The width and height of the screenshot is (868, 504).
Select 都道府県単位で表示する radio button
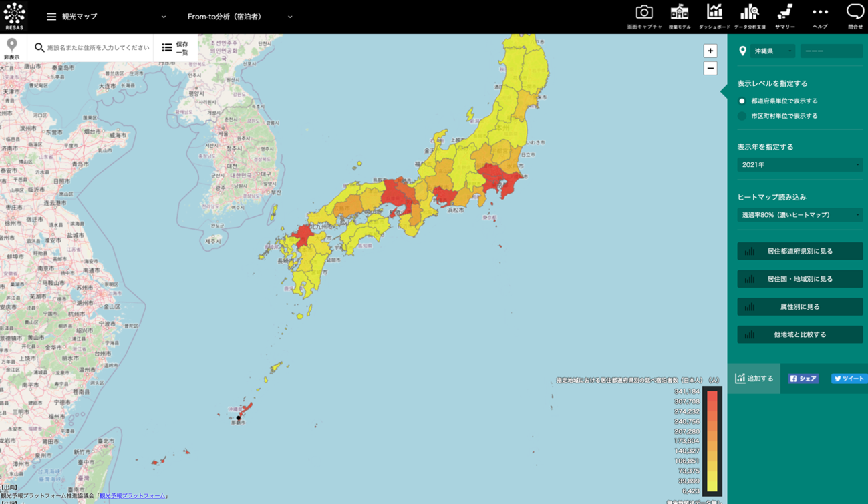(x=742, y=101)
